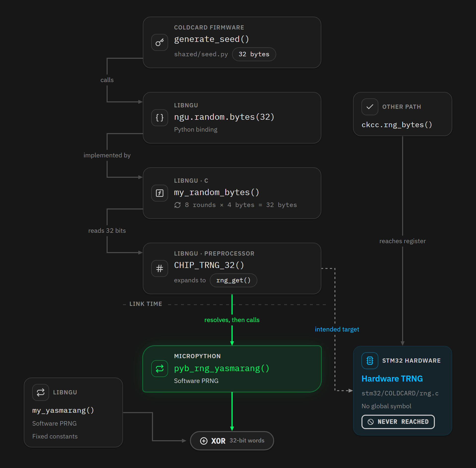The image size is (476, 468).
Task: Click the shared/seed.py file path
Action: [201, 54]
